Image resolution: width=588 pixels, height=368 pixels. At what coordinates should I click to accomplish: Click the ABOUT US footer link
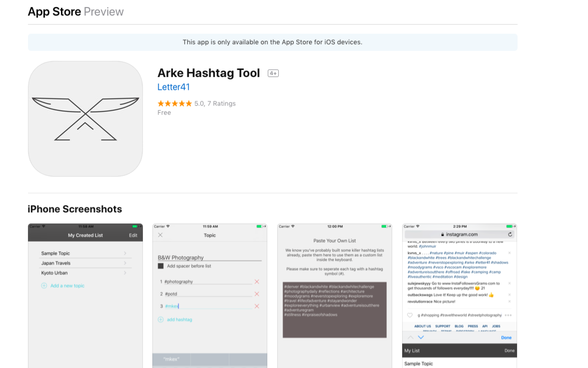pyautogui.click(x=423, y=327)
